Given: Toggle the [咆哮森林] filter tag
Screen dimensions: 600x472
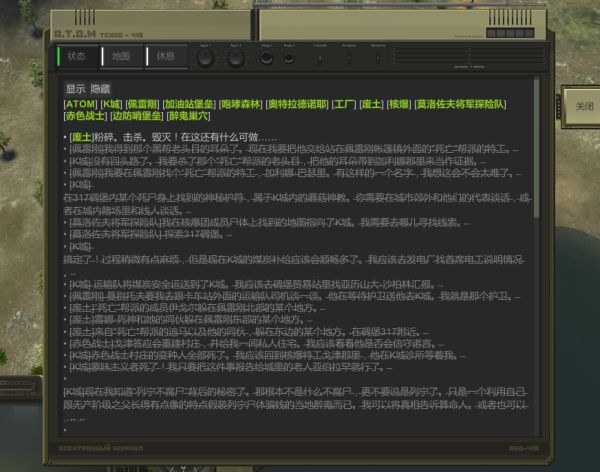Looking at the screenshot, I should tap(241, 104).
